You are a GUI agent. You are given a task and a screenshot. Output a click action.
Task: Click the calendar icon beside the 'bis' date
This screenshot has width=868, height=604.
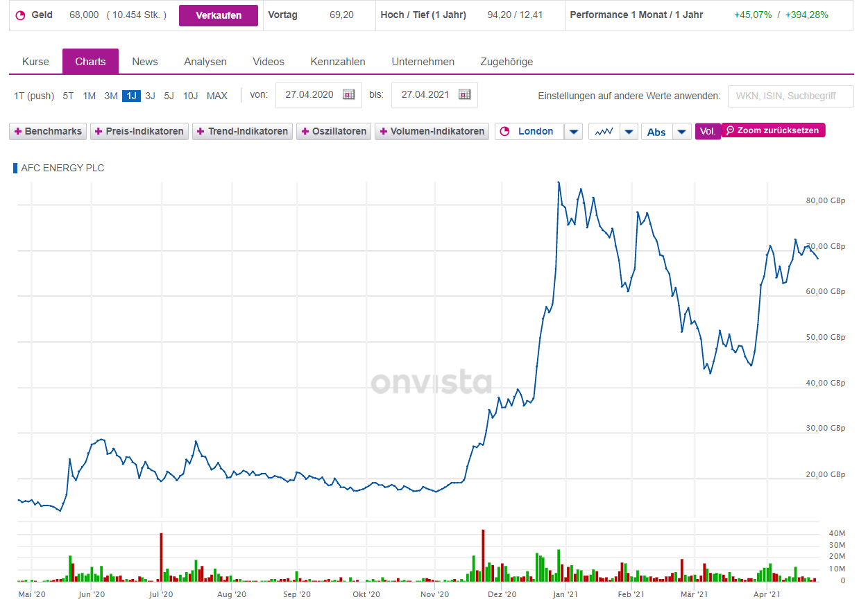click(464, 94)
